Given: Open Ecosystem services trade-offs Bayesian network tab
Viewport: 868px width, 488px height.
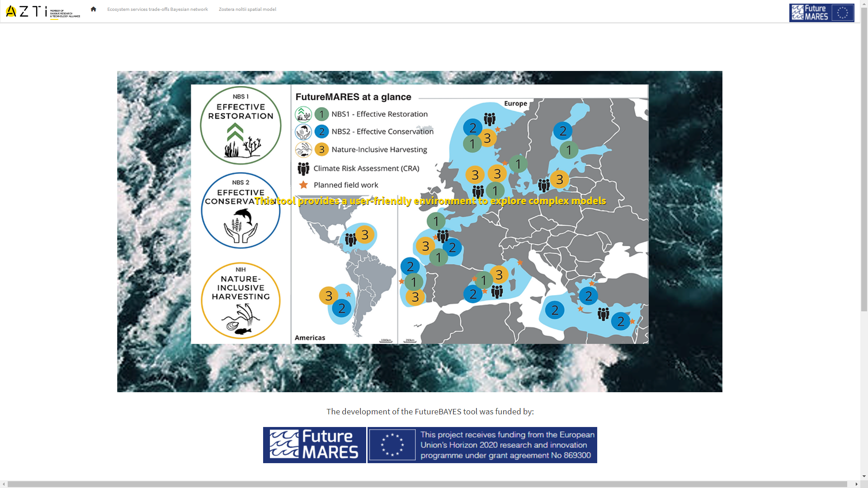Looking at the screenshot, I should pos(157,9).
